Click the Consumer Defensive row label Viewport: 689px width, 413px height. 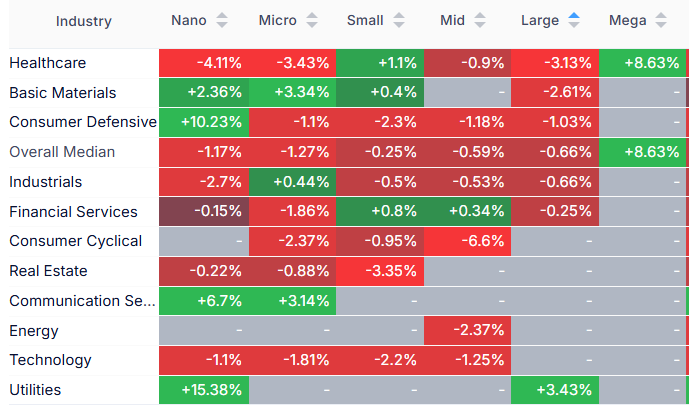coord(83,122)
